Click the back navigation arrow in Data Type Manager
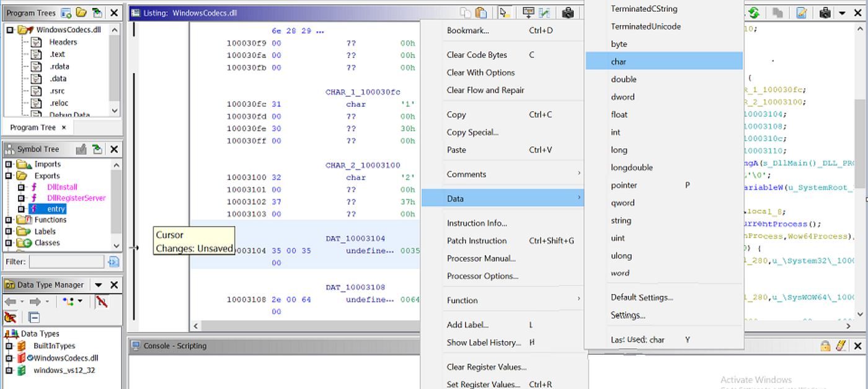 (10, 302)
